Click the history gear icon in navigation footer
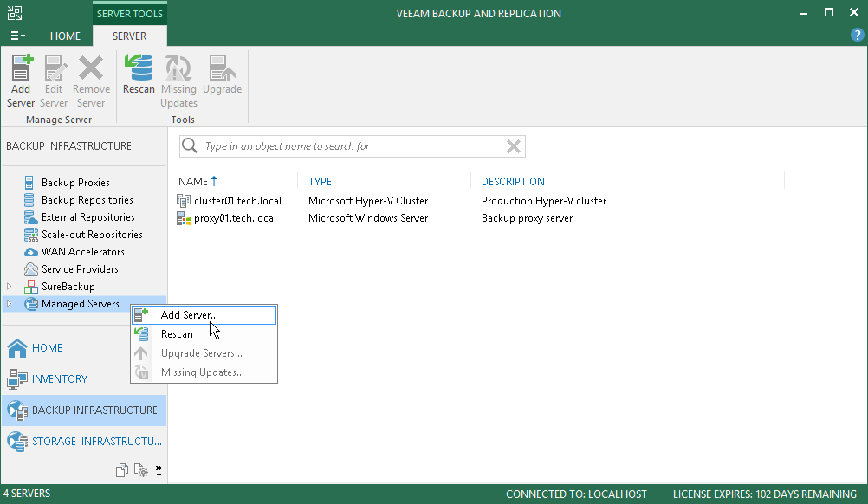 [141, 470]
